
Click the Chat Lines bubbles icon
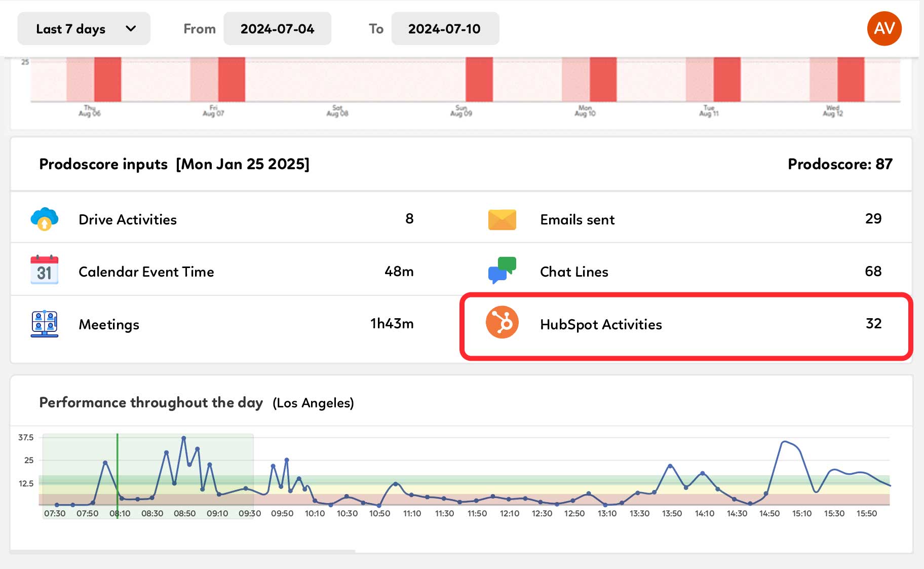click(x=502, y=271)
